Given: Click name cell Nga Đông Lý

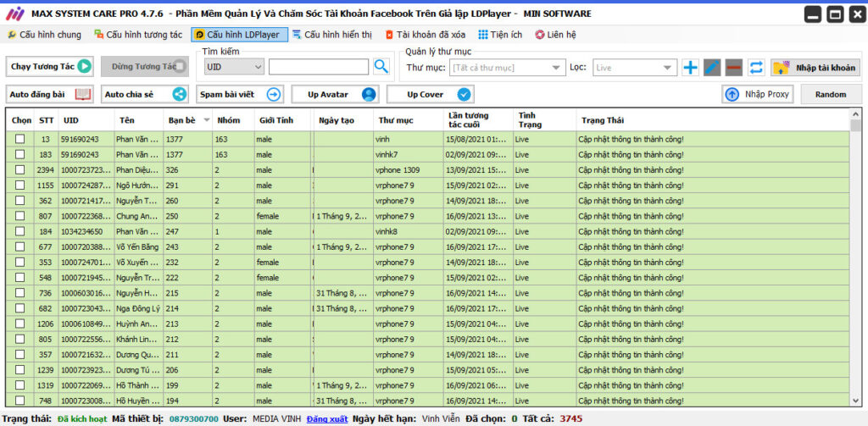Looking at the screenshot, I should tap(139, 308).
